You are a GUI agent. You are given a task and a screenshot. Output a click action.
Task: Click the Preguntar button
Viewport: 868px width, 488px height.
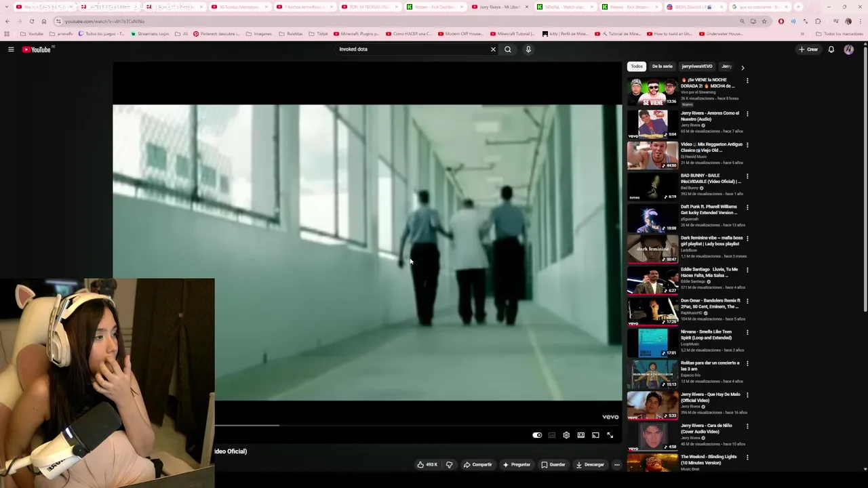517,465
